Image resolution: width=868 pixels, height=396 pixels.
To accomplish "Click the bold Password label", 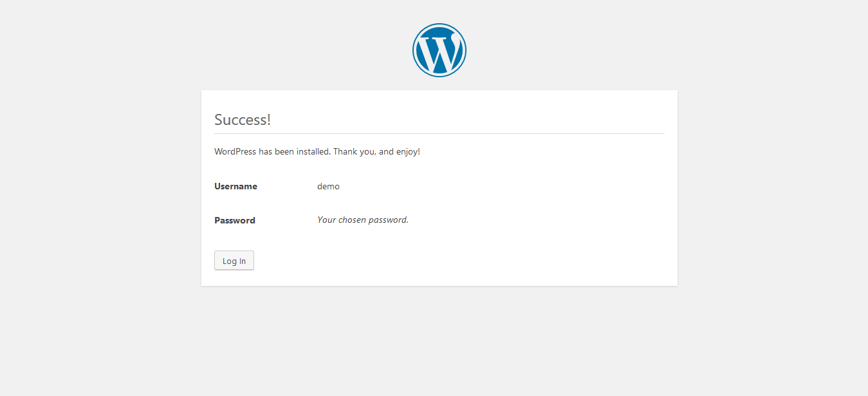I will (234, 220).
